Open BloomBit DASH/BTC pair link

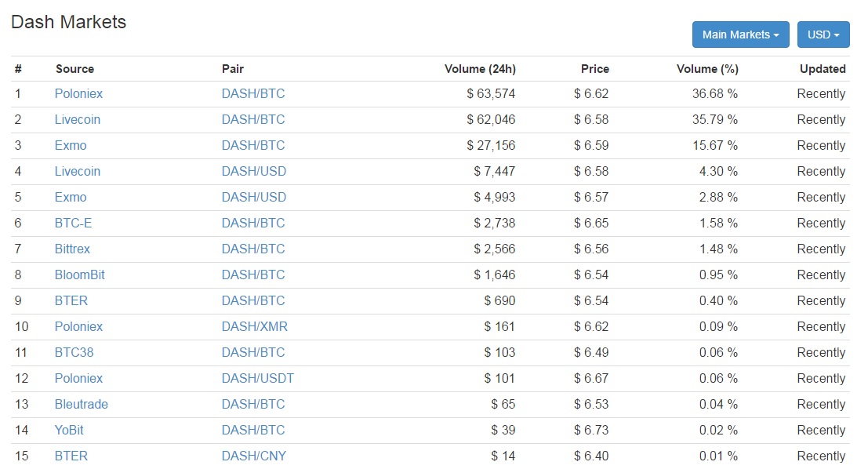(x=253, y=275)
